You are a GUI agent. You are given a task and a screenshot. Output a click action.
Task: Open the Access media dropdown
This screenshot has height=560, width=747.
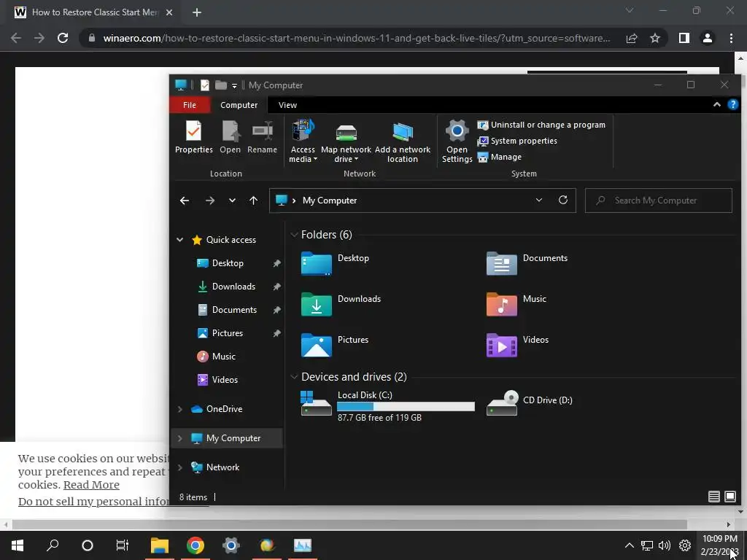coord(303,141)
